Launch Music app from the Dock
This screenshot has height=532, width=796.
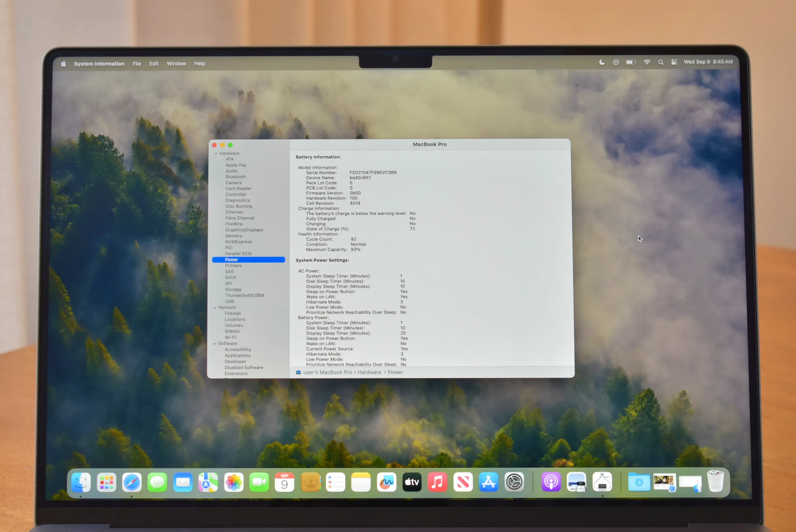tap(437, 482)
